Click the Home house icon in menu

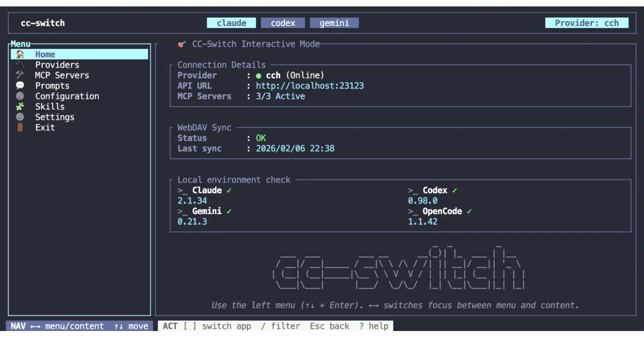pyautogui.click(x=20, y=54)
